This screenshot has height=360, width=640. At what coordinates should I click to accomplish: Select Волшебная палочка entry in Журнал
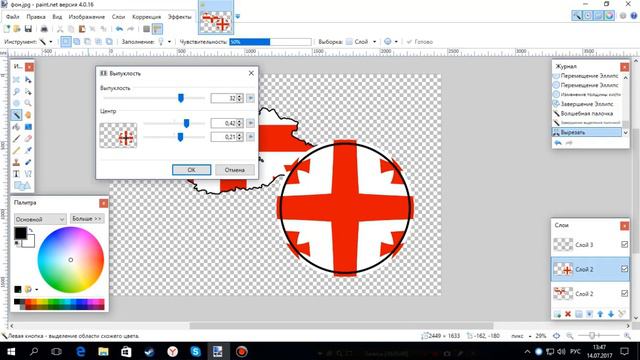coord(587,113)
